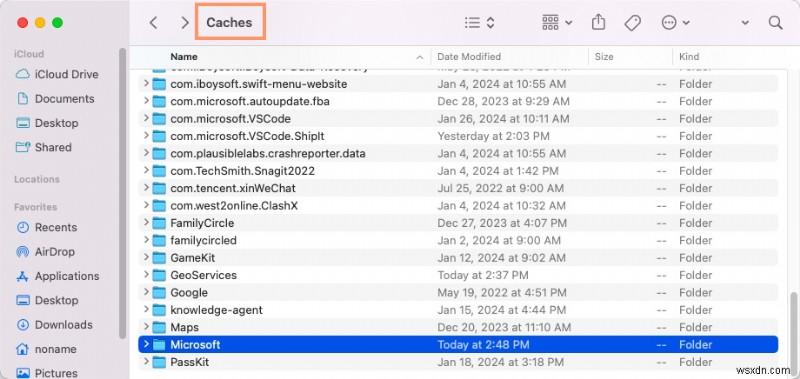The height and width of the screenshot is (379, 800).
Task: Expand the com.microsoft.autoupdate.fba folder
Action: (x=146, y=101)
